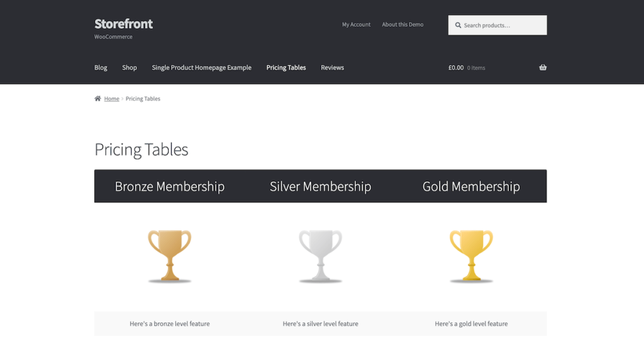
Task: Open Single Product Homepage Example
Action: (x=201, y=68)
